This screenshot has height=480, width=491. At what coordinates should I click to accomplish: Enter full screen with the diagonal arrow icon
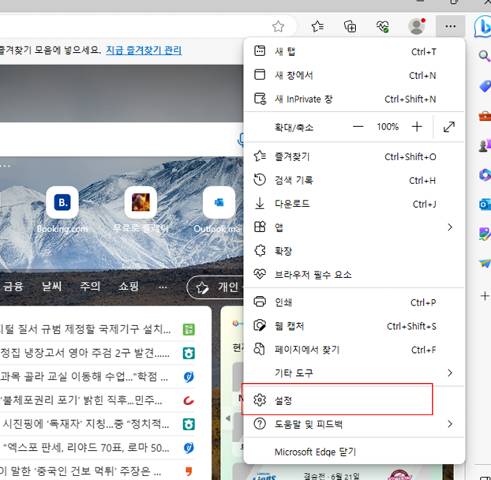coord(449,127)
